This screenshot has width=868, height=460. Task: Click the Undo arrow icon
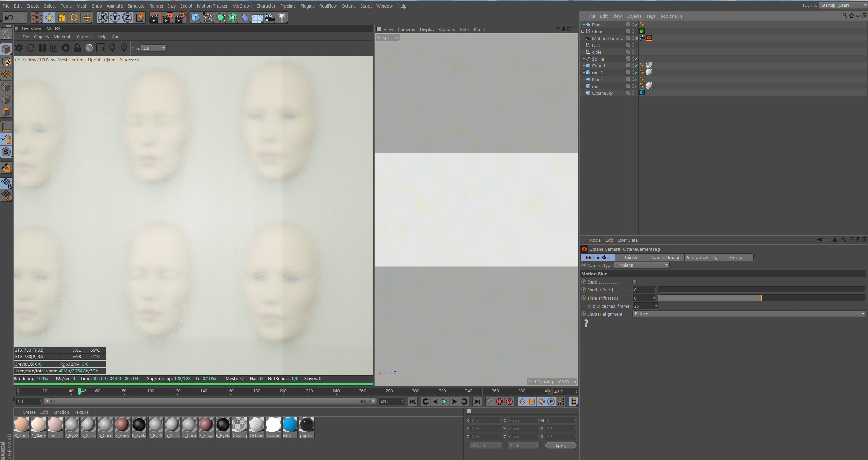click(9, 17)
